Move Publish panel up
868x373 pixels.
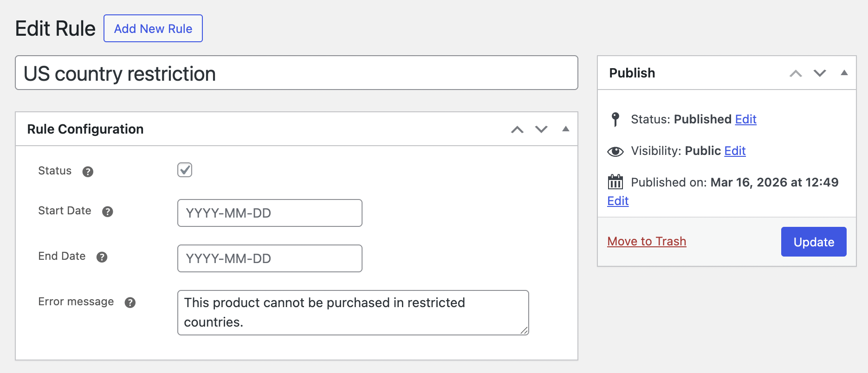click(x=796, y=73)
